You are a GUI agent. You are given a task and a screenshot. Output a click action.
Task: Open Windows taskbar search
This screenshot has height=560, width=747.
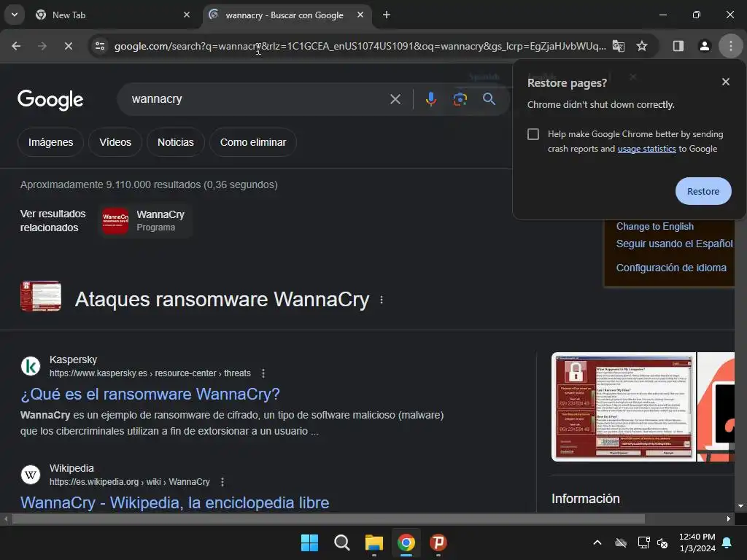tap(341, 542)
